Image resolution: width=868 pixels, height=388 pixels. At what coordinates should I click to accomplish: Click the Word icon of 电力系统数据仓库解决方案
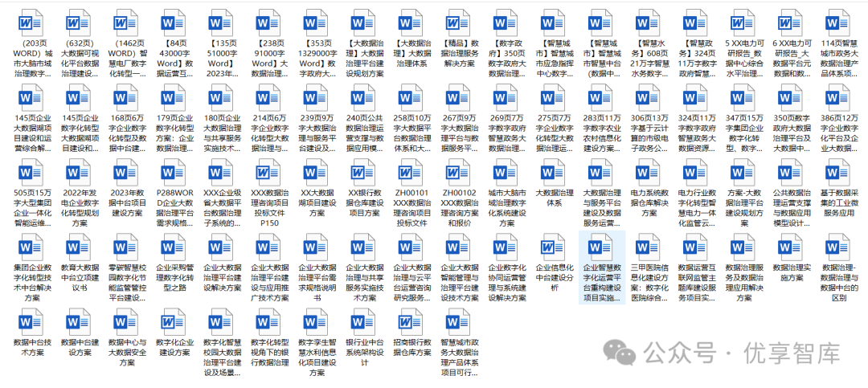coord(649,173)
